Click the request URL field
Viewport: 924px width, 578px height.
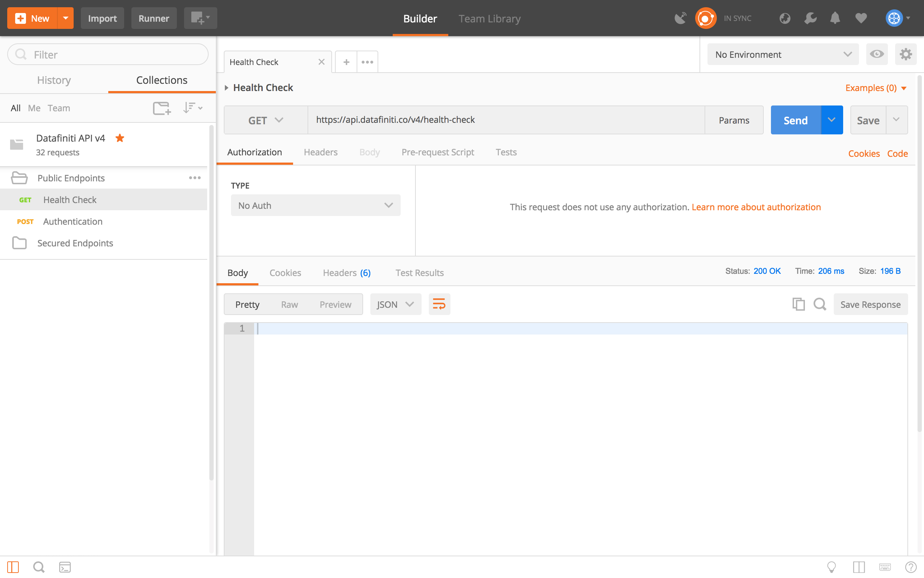pyautogui.click(x=506, y=120)
